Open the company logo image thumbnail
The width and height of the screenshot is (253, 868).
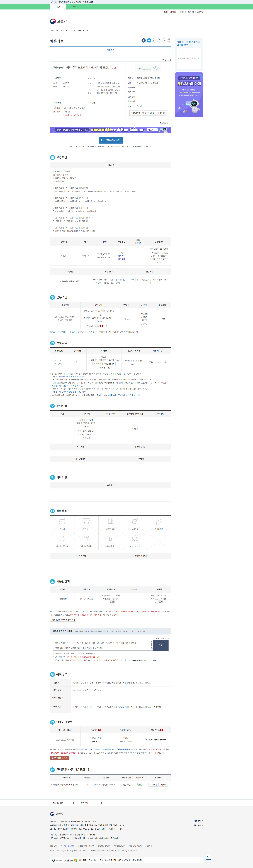(x=148, y=68)
